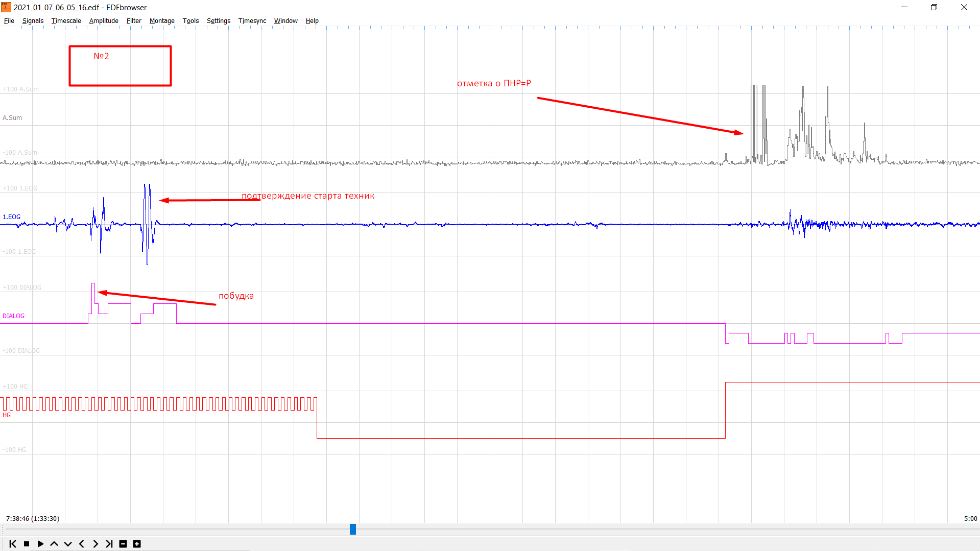980x551 pixels.
Task: Open the Timesync menu
Action: tap(252, 21)
